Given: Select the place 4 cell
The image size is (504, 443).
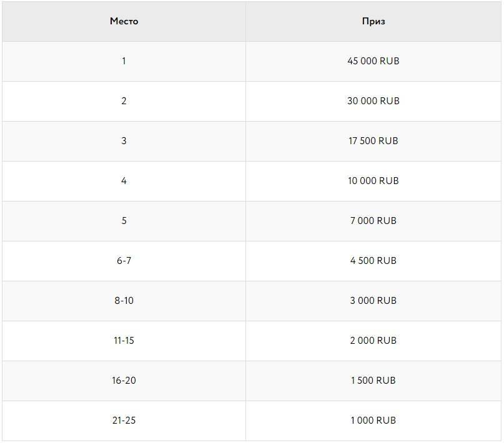Looking at the screenshot, I should 124,181.
